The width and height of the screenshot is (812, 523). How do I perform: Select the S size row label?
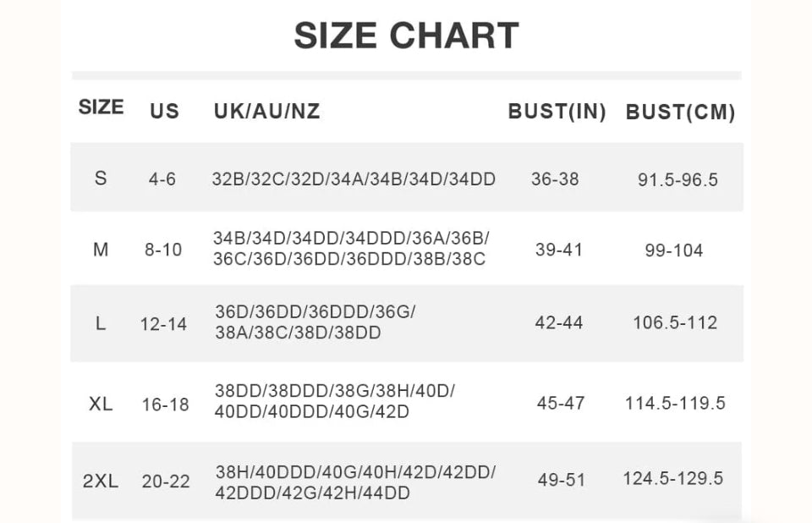point(101,179)
